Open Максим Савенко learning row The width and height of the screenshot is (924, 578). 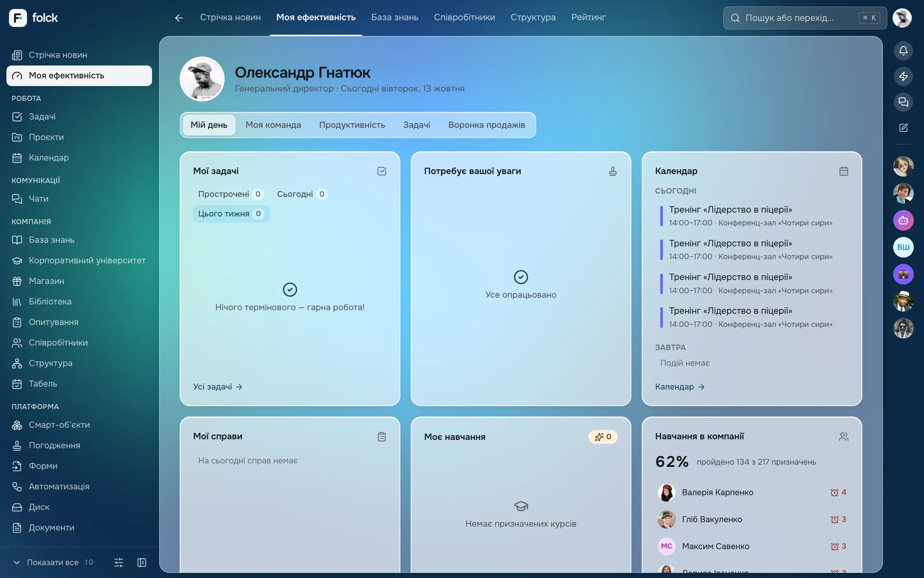click(751, 546)
